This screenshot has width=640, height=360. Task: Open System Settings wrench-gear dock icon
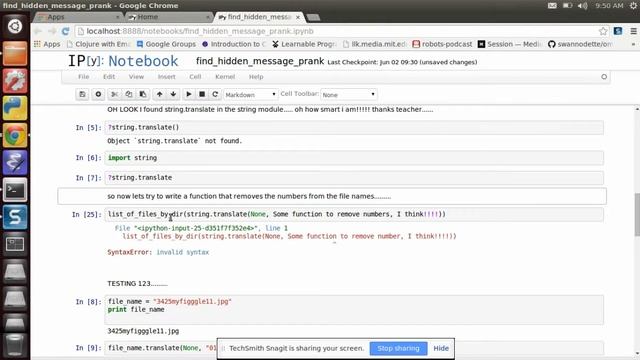pos(15,81)
